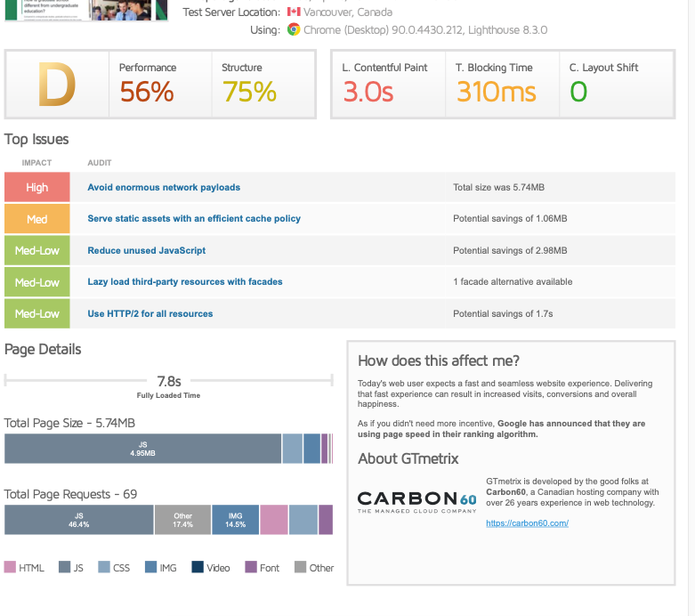Click the 'Page Details' heading
The width and height of the screenshot is (695, 616).
click(x=43, y=350)
